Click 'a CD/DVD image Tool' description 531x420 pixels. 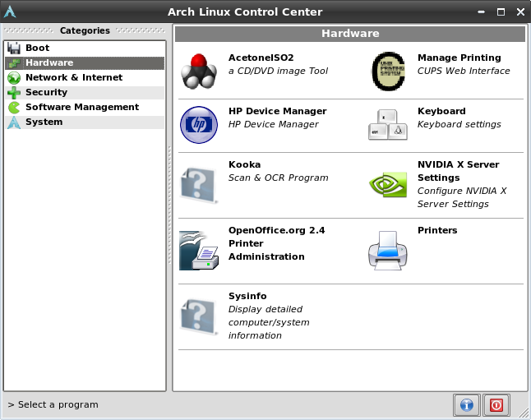(278, 72)
